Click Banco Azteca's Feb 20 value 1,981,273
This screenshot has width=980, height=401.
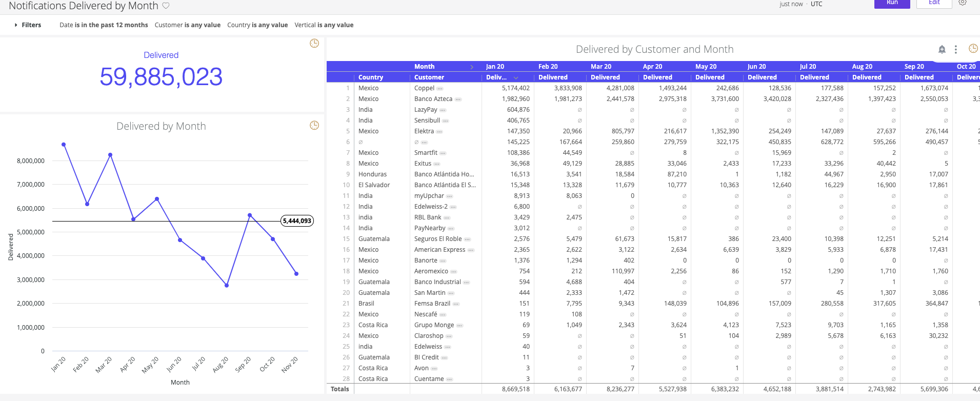coord(568,99)
